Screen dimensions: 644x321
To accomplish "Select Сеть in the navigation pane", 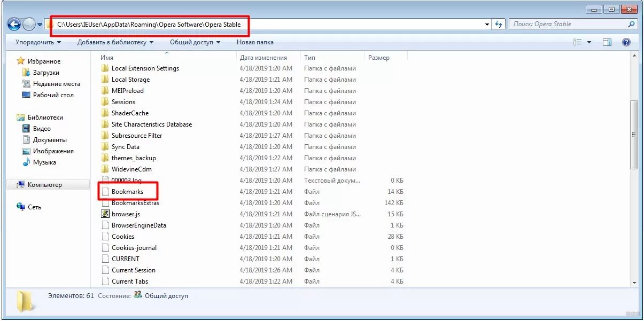I will point(34,207).
